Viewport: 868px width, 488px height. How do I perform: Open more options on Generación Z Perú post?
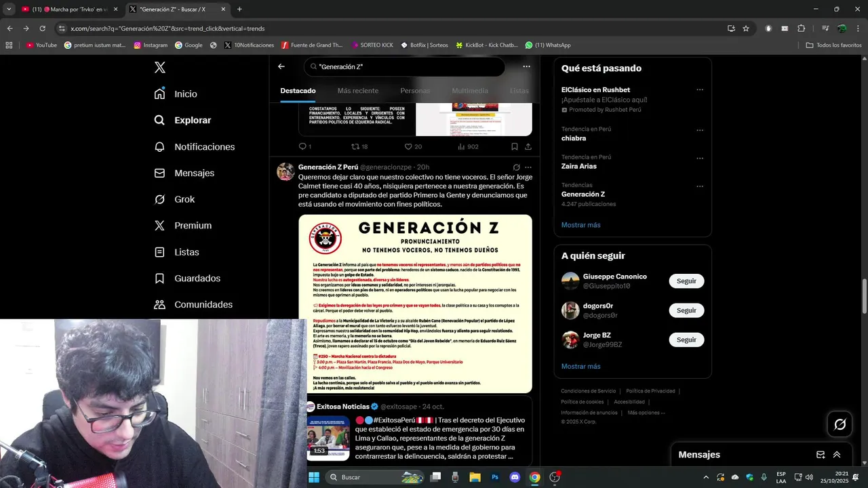pyautogui.click(x=528, y=167)
